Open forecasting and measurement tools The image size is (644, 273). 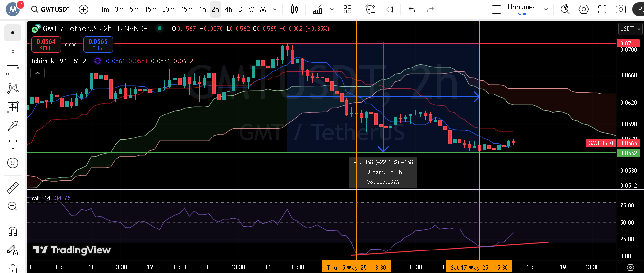click(13, 107)
